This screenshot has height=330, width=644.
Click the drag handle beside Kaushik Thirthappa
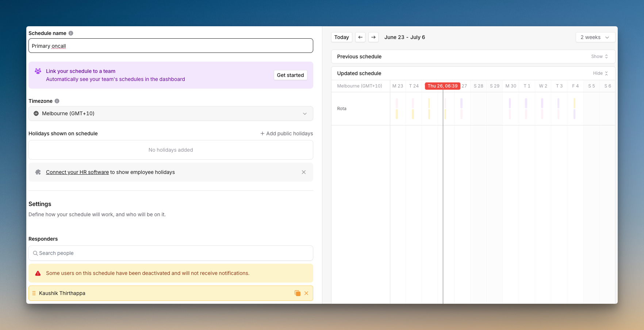34,293
